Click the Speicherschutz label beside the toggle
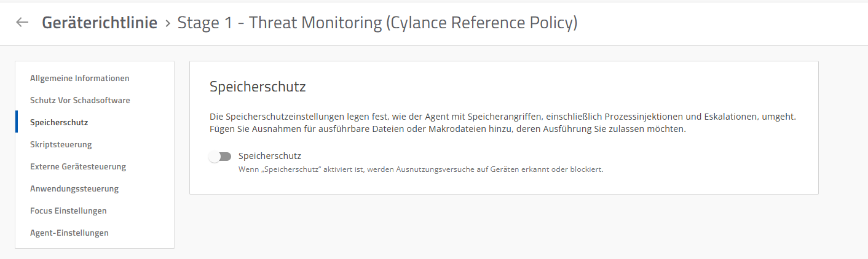 [x=269, y=156]
